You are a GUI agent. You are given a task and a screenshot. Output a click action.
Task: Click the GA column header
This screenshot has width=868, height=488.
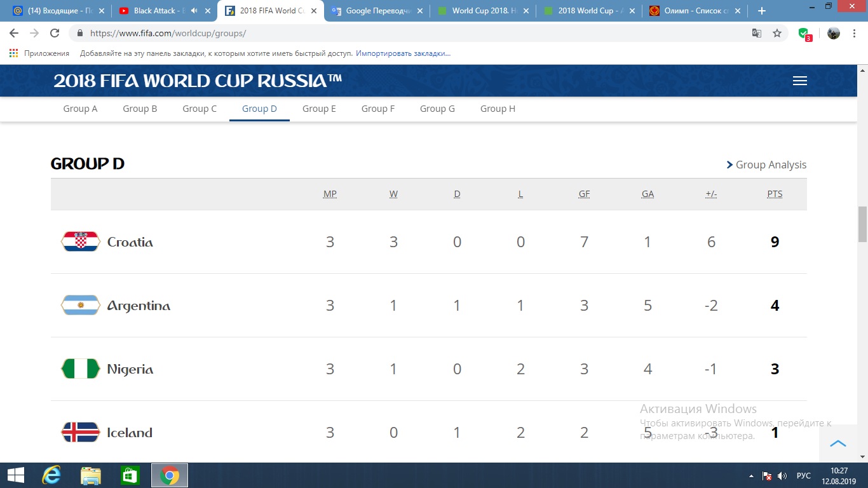[x=648, y=194]
